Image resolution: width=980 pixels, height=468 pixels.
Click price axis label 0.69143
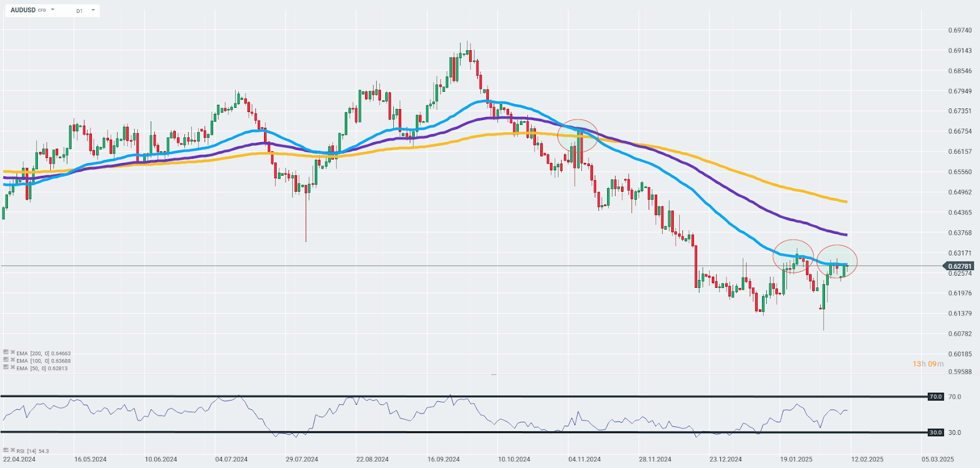pyautogui.click(x=960, y=50)
